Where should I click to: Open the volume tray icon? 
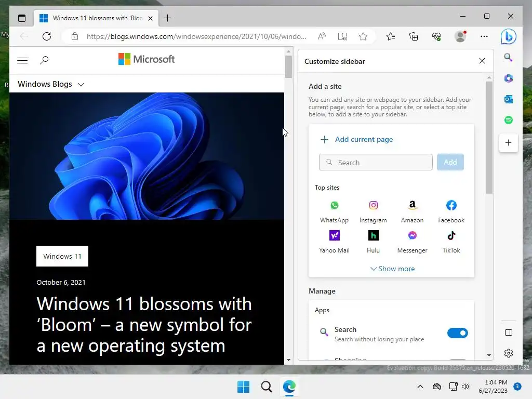(465, 387)
